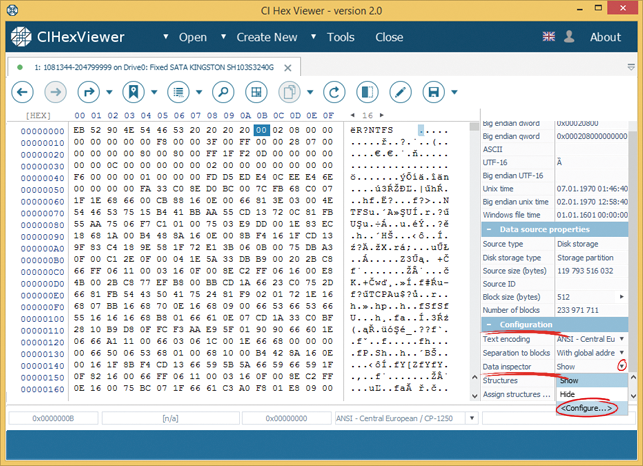Screen dimensions: 643x466
Task: Click the Assign structures row
Action: (519, 394)
